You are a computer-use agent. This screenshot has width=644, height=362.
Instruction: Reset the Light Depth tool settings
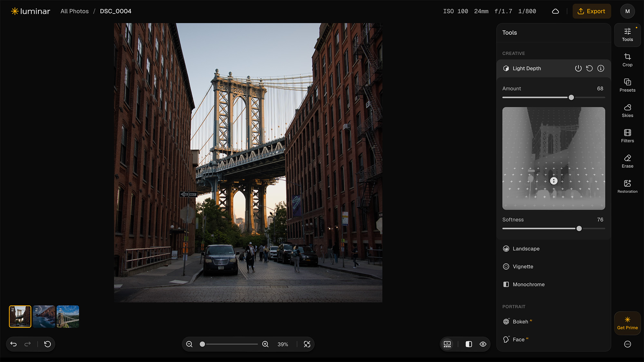(x=589, y=68)
